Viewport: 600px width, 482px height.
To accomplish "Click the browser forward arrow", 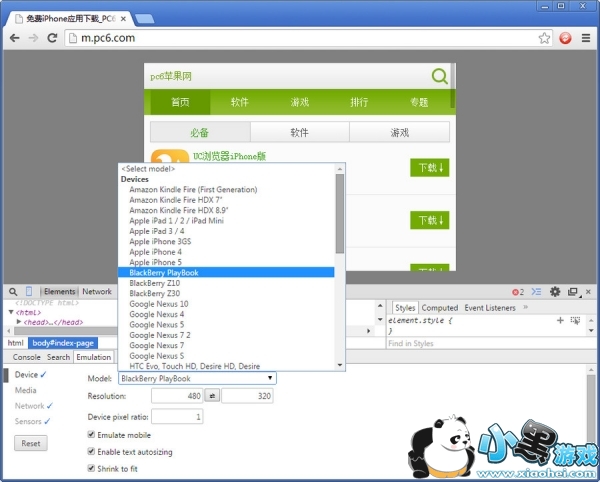I will (x=33, y=38).
